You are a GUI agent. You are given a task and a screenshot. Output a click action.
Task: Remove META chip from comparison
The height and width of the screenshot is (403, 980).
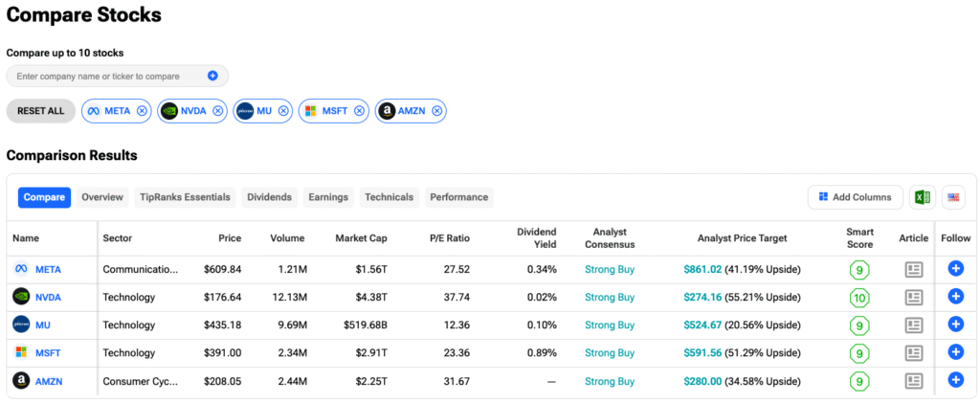pyautogui.click(x=143, y=111)
